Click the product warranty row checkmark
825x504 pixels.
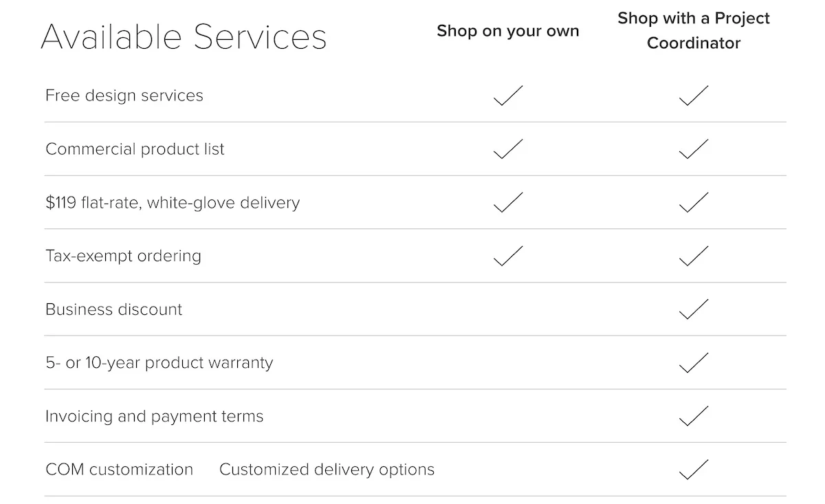(x=694, y=362)
